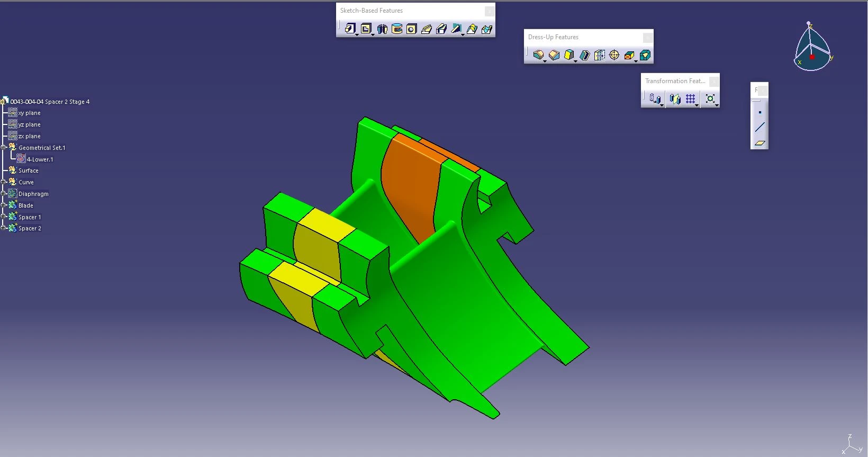Select the Shell tool

[584, 55]
